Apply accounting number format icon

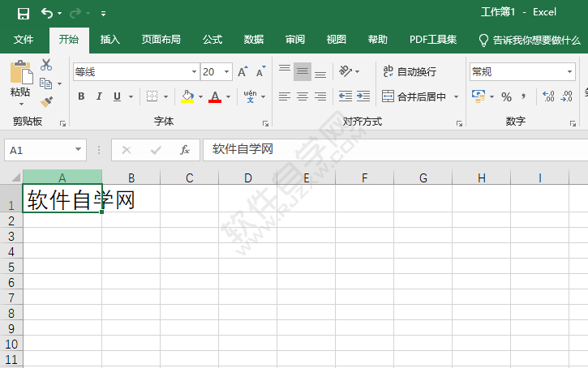tap(479, 96)
